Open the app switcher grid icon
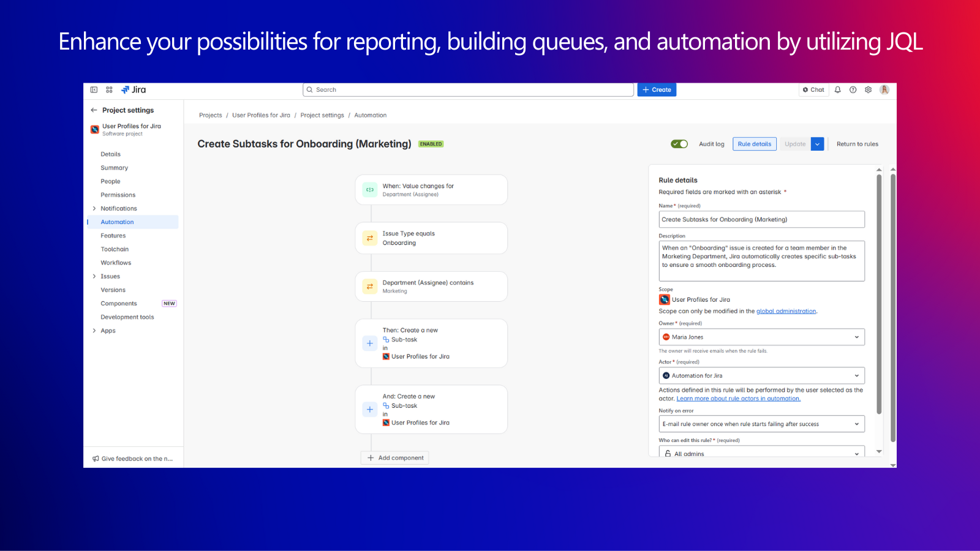 (x=109, y=90)
